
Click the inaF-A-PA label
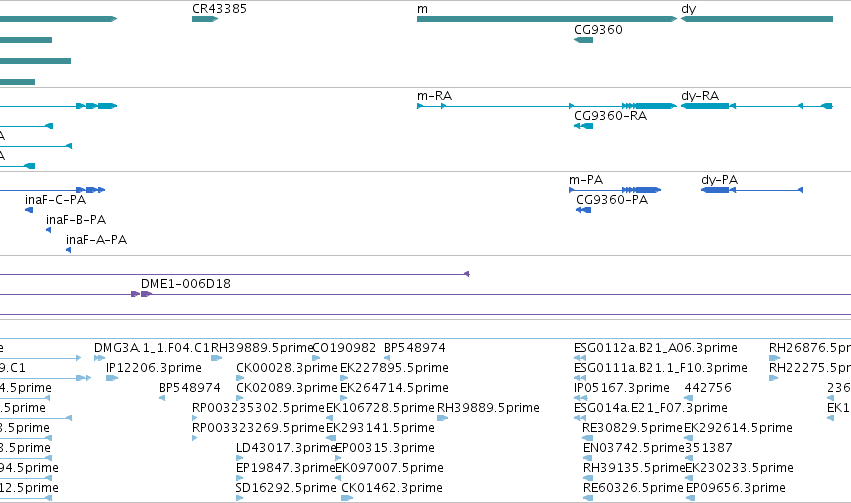pos(96,240)
